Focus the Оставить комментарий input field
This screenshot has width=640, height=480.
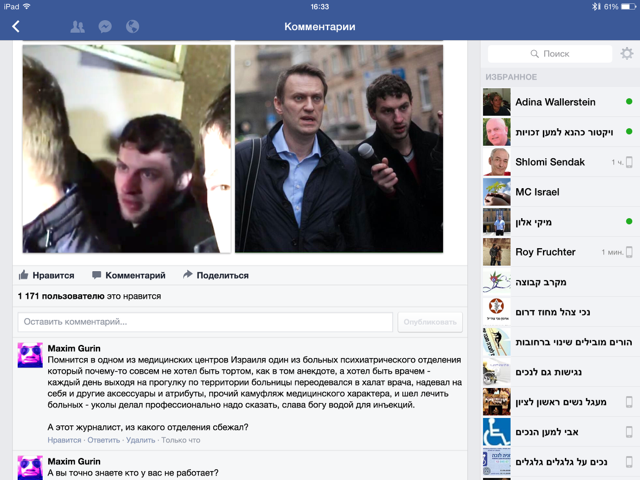coord(205,322)
